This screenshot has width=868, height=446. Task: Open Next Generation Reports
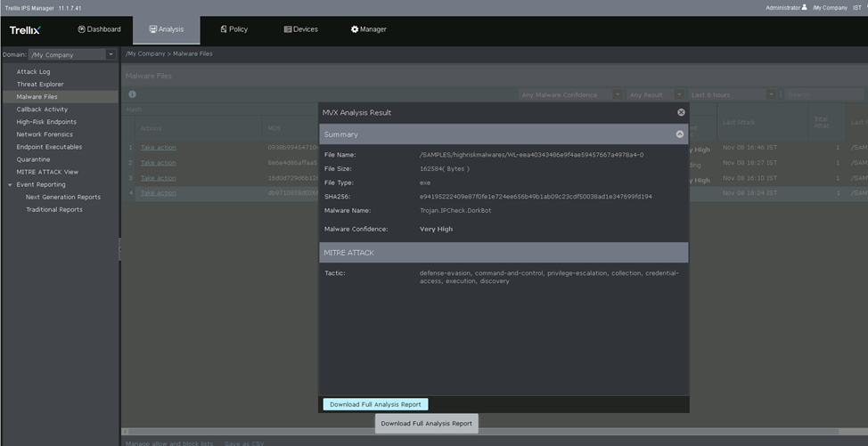click(63, 197)
